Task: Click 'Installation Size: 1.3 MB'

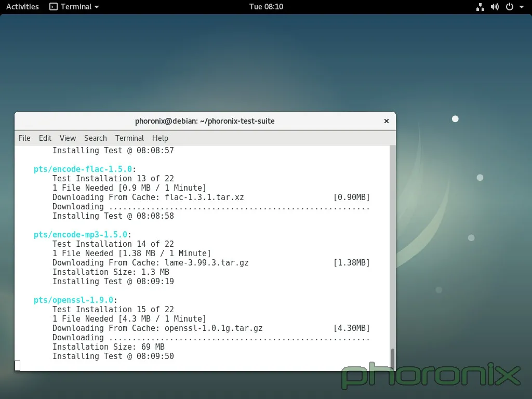Action: point(111,272)
